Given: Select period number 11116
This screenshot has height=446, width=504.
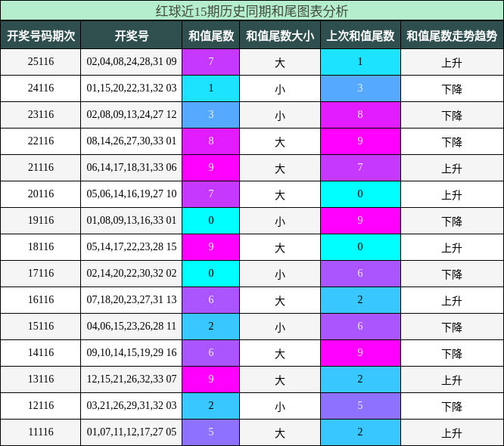Looking at the screenshot, I should click(41, 432).
